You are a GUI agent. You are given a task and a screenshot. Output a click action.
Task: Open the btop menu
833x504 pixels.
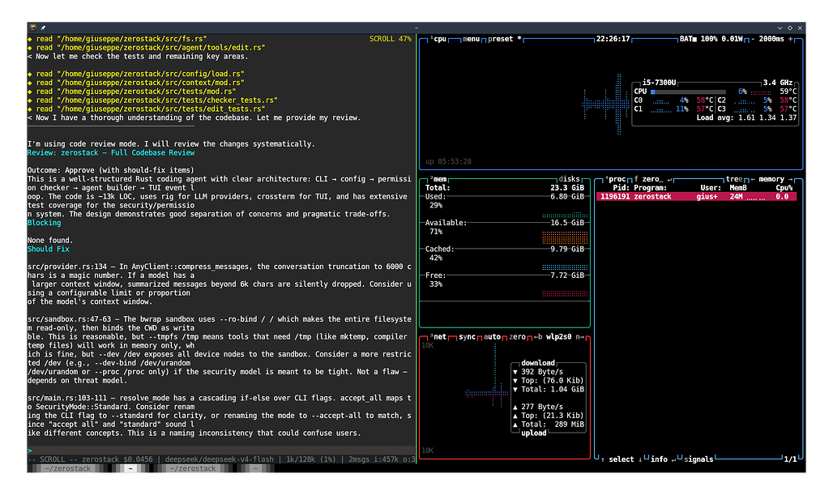click(x=472, y=39)
